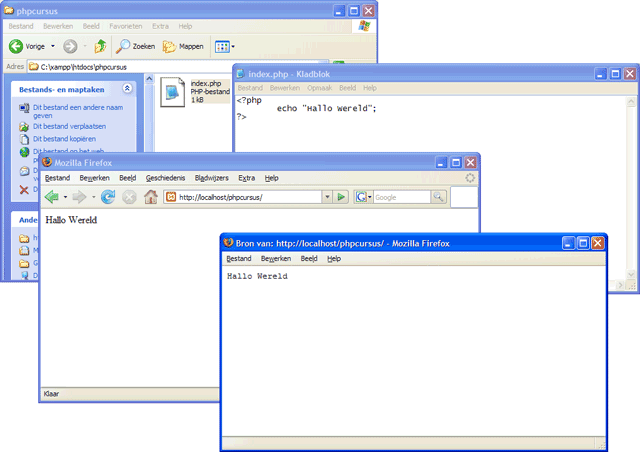Screen dimensions: 640x452
Task: Click the Kladblok notepad icon in title bar
Action: [x=240, y=73]
